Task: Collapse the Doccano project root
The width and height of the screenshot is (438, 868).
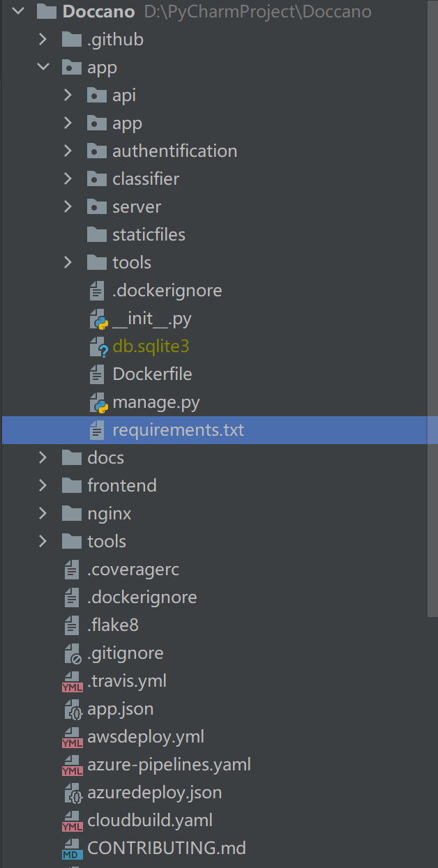Action: pyautogui.click(x=18, y=12)
